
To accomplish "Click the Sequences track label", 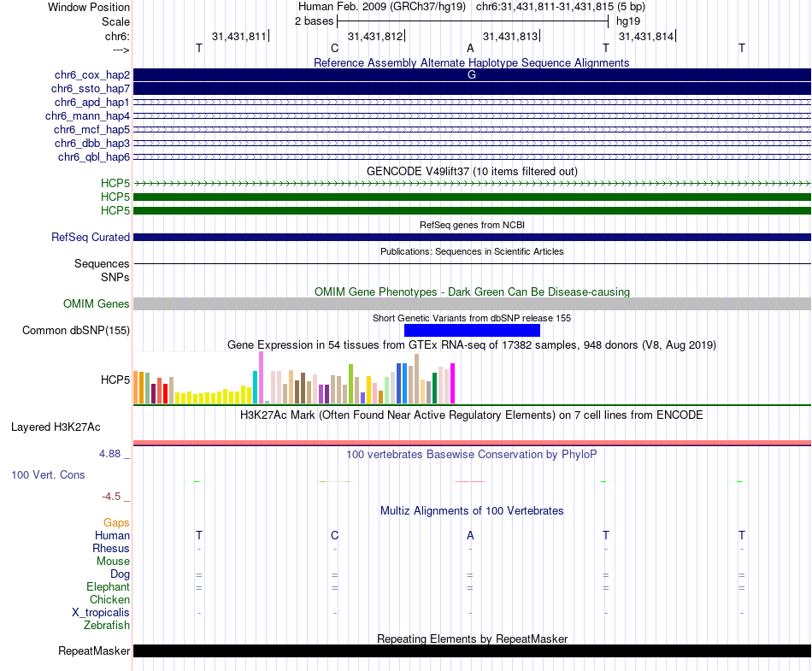I will tap(102, 263).
